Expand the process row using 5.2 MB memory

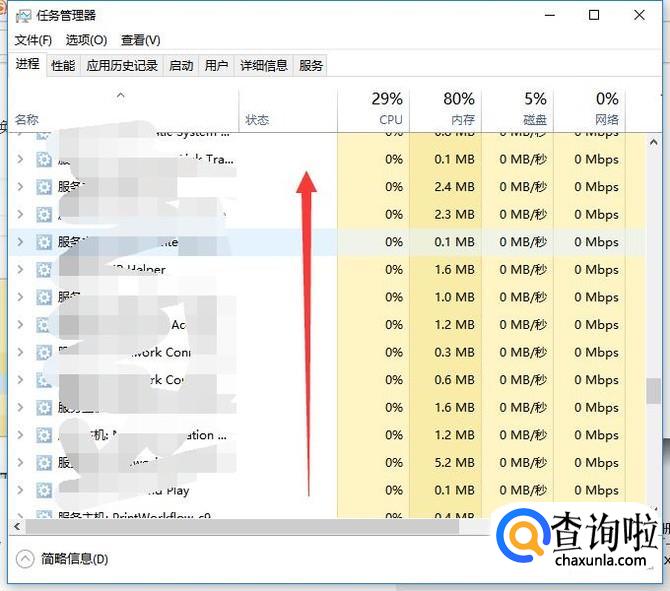(20, 462)
